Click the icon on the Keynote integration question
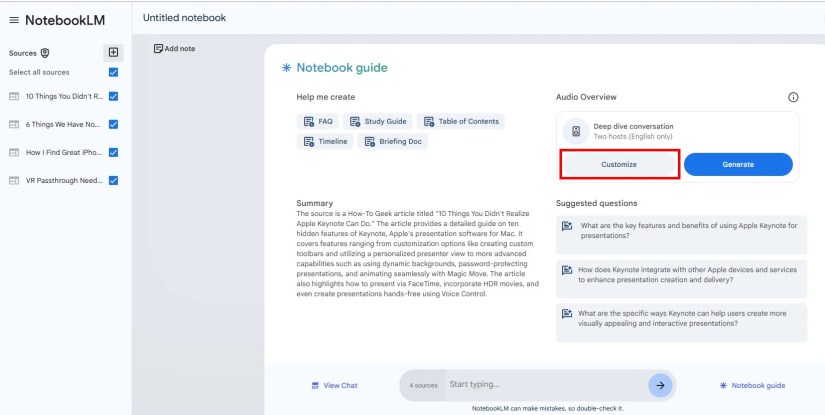The image size is (825, 415). tap(567, 270)
